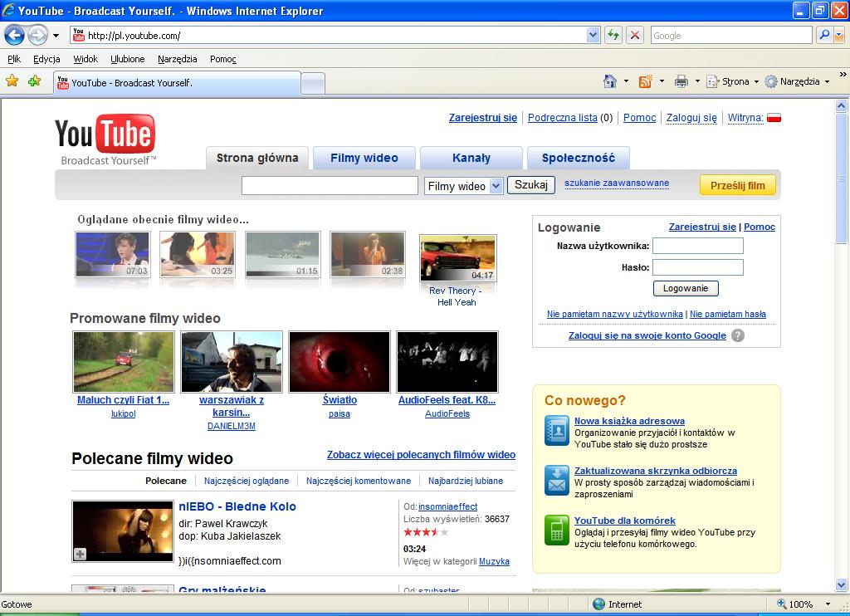850x616 pixels.
Task: Open the Plik menu
Action: click(14, 59)
